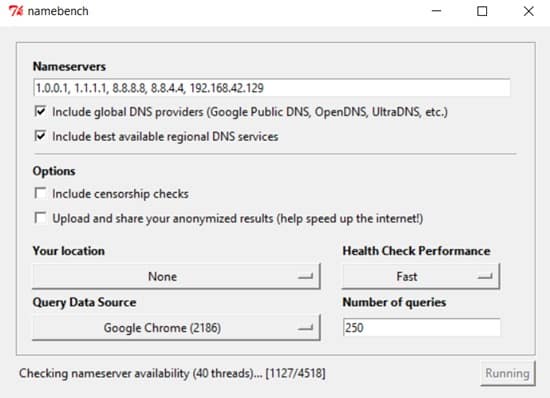The image size is (550, 398).
Task: Open the Your location dropdown showing None
Action: pos(176,276)
